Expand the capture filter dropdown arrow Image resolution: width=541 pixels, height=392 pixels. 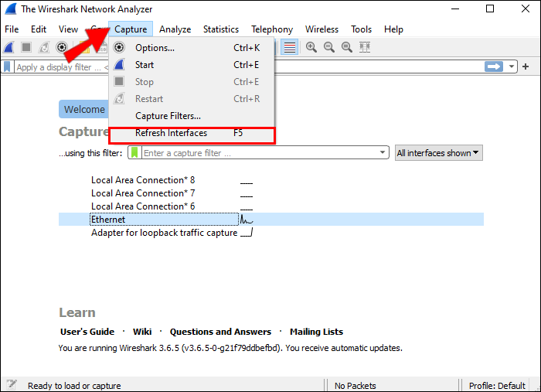tap(383, 152)
